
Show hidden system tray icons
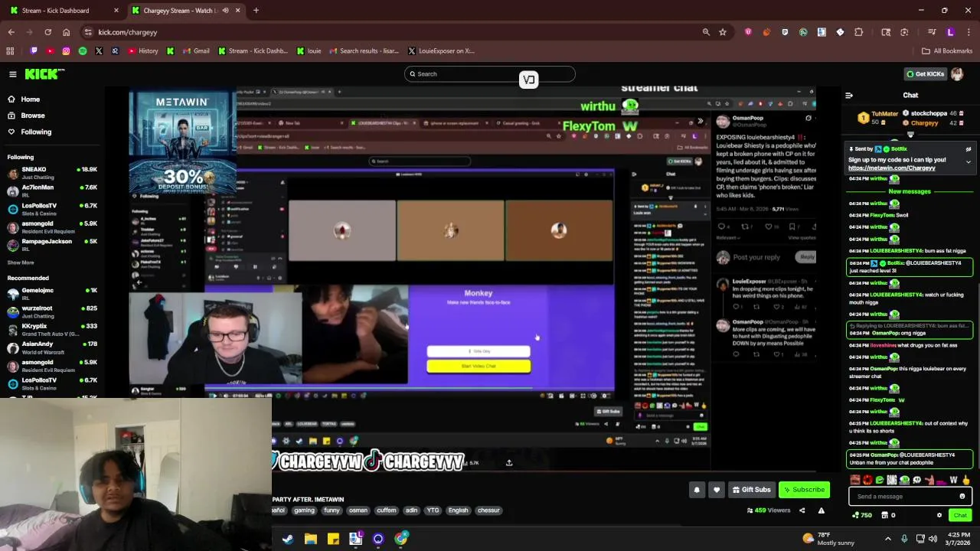pos(888,539)
